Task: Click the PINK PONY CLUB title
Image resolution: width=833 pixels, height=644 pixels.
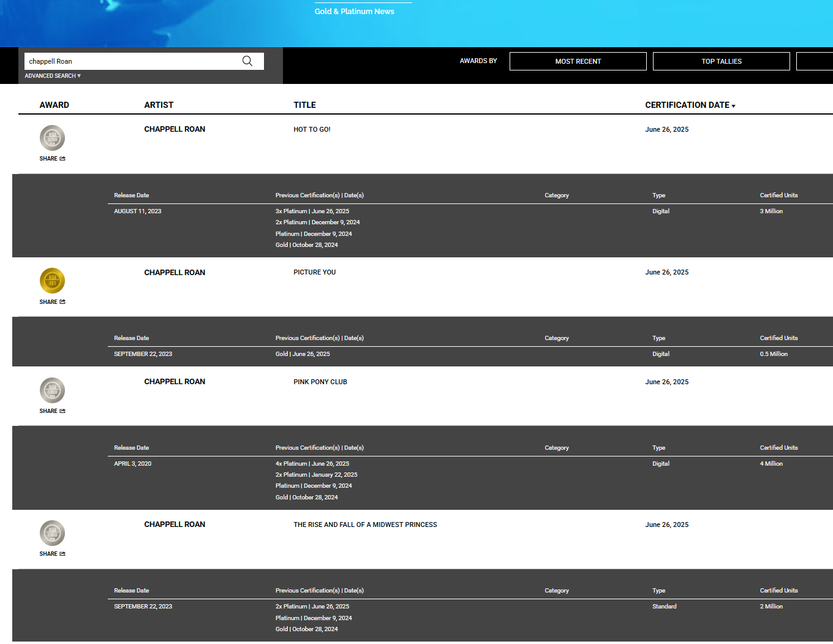Action: 320,382
